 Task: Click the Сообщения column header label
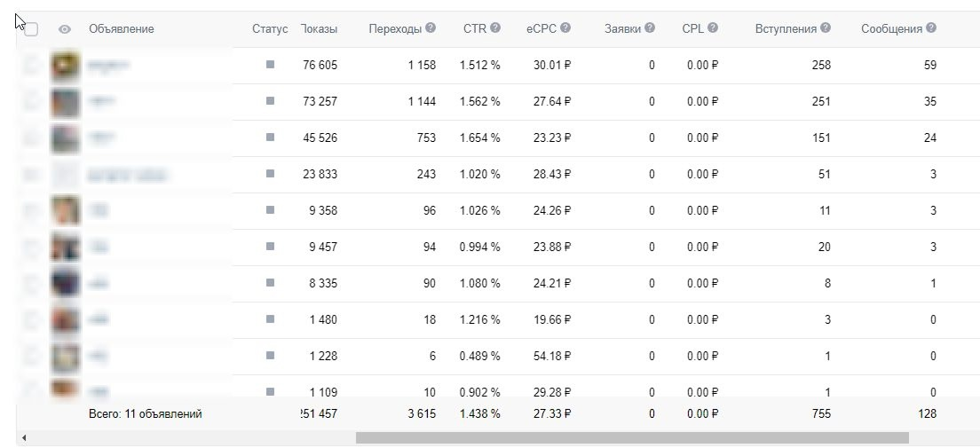point(892,28)
